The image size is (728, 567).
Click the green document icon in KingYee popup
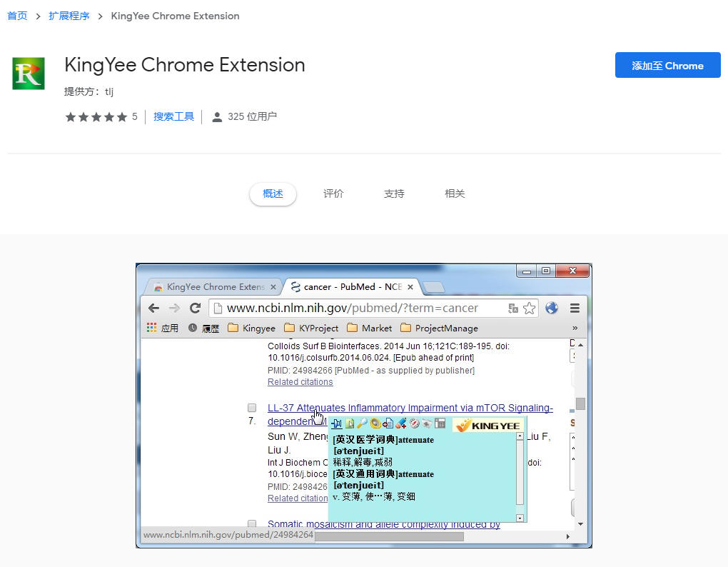350,423
